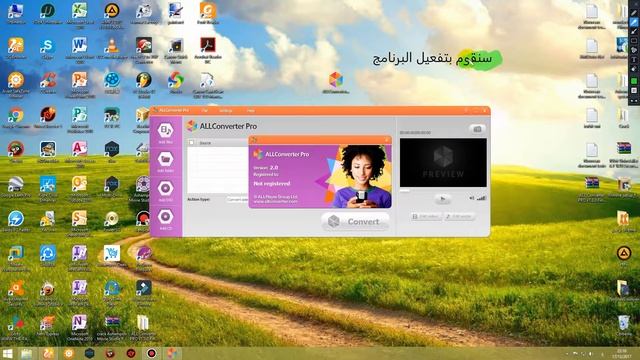
Task: Open the www.allconverter.com link in about dialog
Action: [276, 201]
